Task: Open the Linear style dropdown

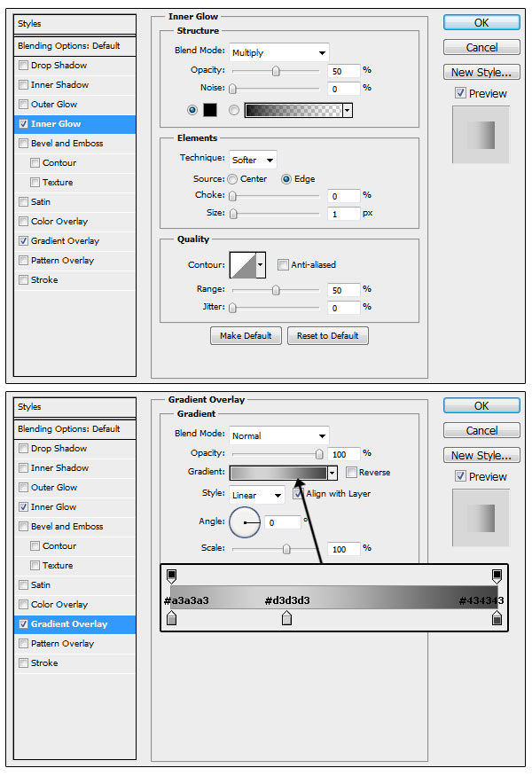Action: pos(257,495)
